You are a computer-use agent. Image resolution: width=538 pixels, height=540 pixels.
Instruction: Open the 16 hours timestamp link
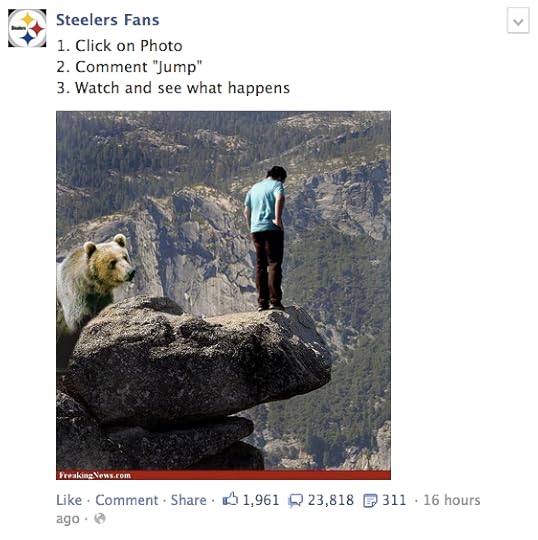pyautogui.click(x=452, y=500)
